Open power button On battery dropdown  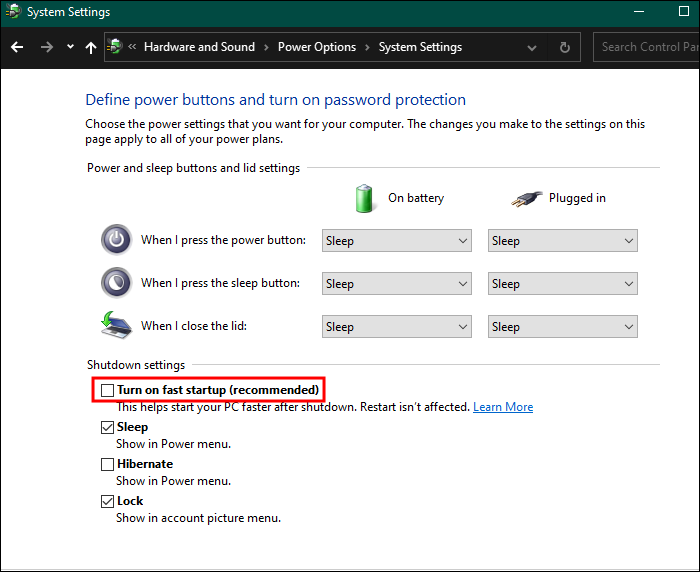[x=396, y=241]
